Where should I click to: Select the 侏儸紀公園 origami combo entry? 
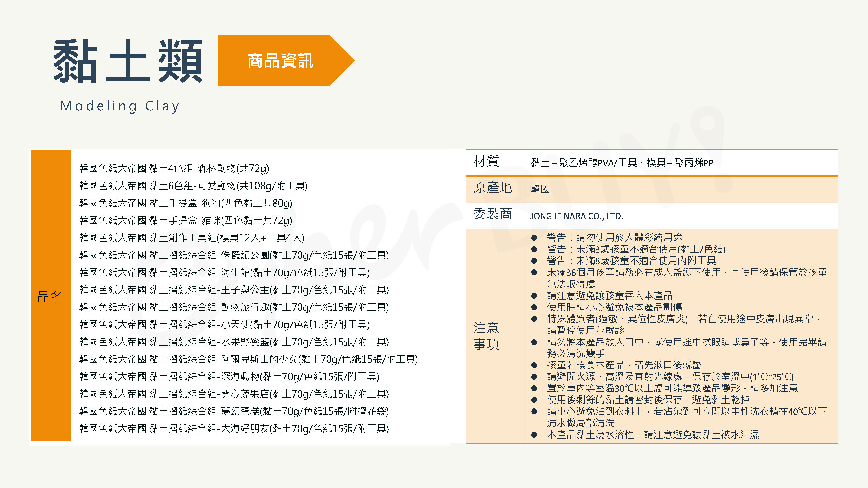pos(233,255)
